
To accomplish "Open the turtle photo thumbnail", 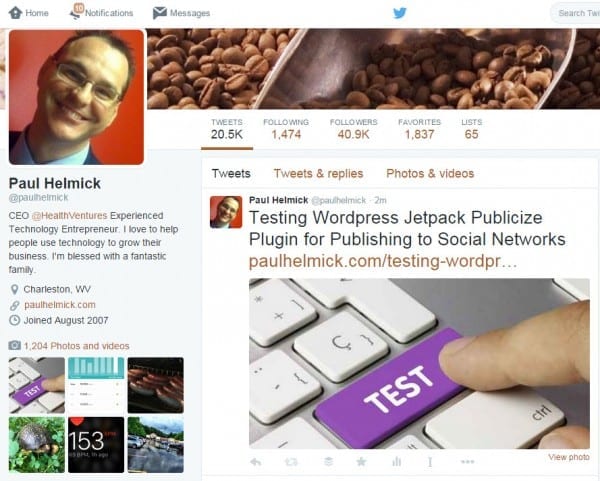I will tap(37, 445).
